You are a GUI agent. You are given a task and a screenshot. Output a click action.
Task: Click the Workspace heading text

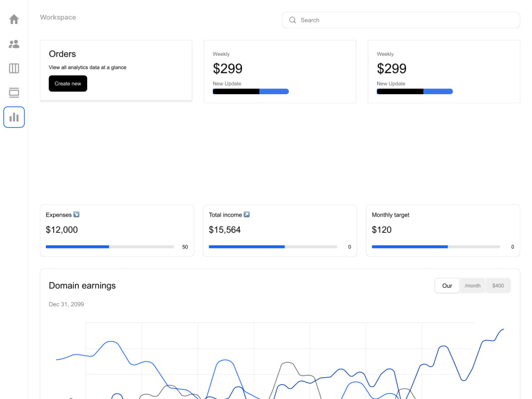(58, 18)
